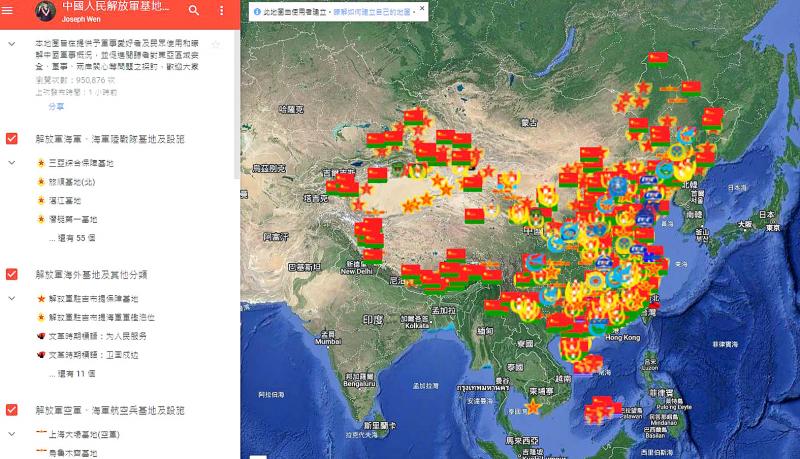Click Joseph Wen's profile avatar
This screenshot has width=800, height=459.
(45, 11)
